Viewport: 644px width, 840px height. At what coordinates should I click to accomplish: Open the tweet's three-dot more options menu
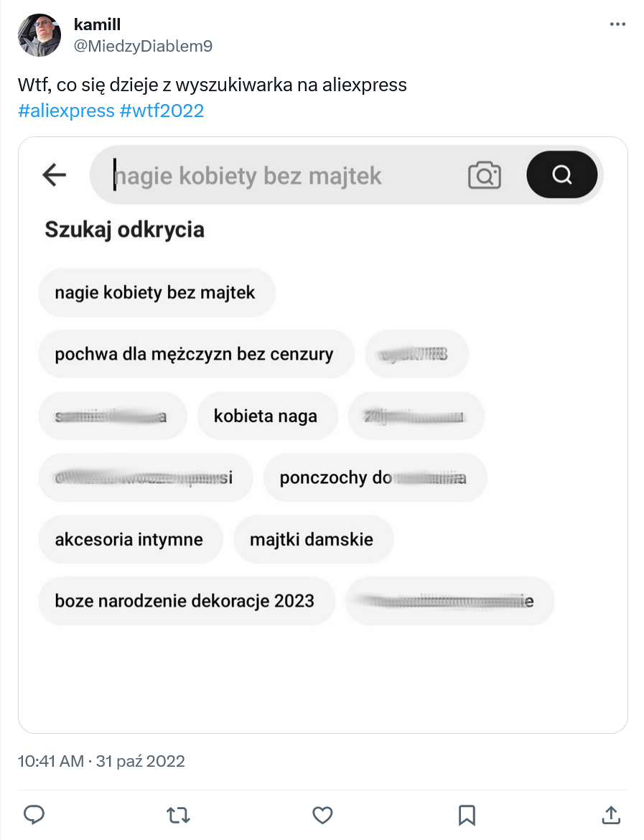617,24
